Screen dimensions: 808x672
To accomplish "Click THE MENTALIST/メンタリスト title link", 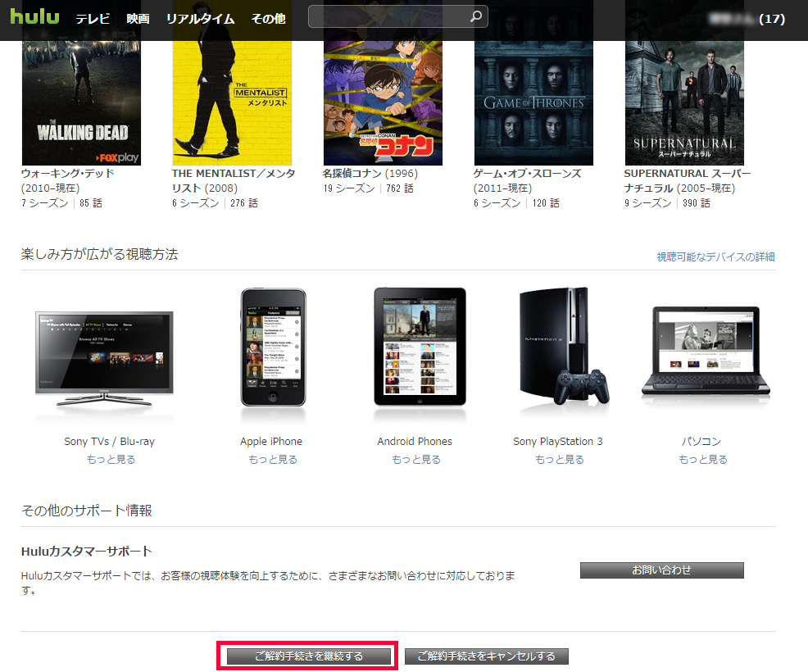I will [234, 180].
